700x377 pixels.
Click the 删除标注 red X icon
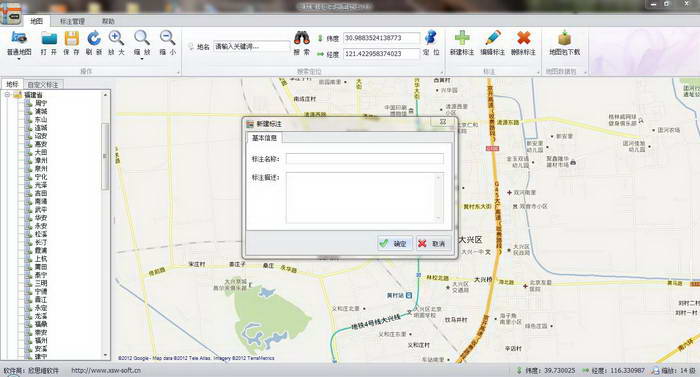click(523, 38)
